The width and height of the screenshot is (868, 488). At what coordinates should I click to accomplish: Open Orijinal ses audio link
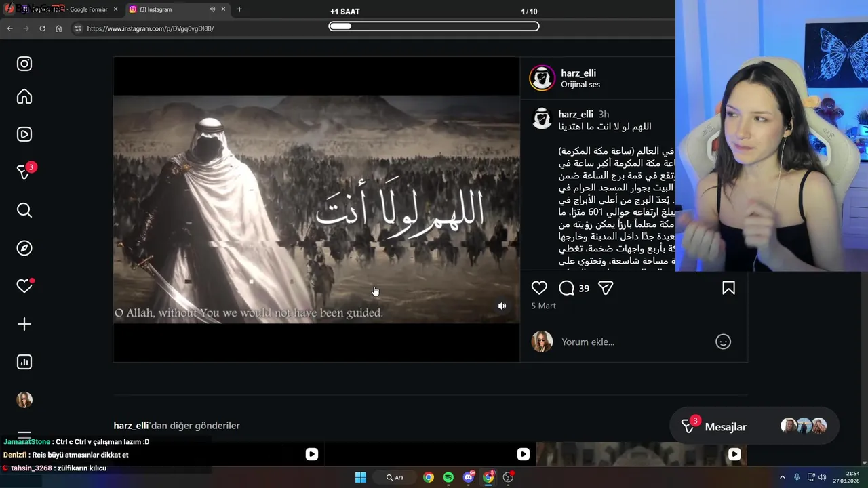click(x=580, y=85)
